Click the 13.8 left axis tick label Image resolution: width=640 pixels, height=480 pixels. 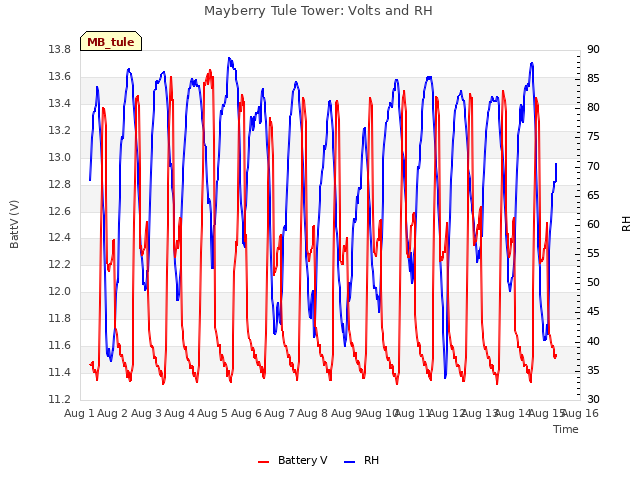(x=59, y=50)
